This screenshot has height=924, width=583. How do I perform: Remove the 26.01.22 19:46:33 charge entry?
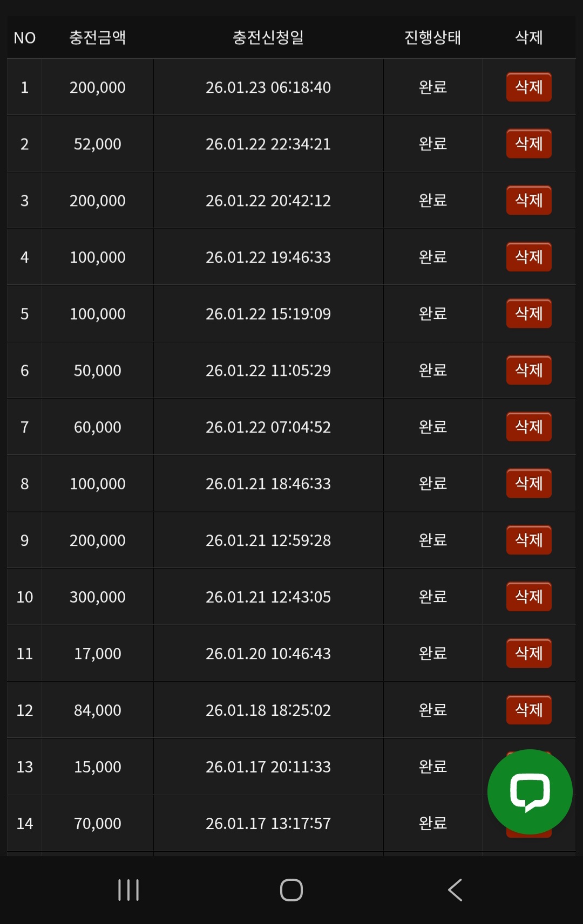(528, 257)
